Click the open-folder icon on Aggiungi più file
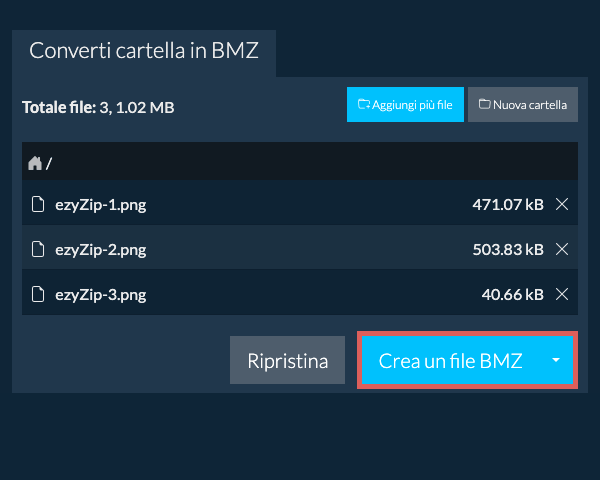 363,104
